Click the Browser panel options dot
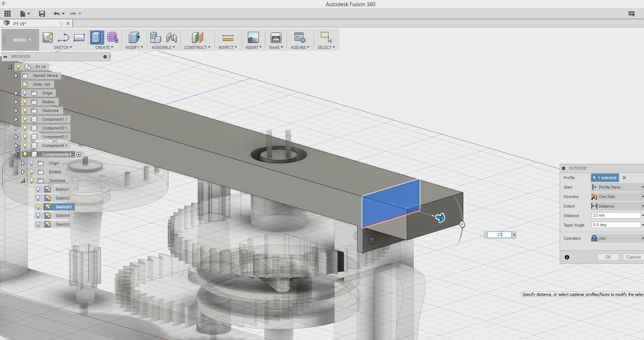 (x=105, y=57)
